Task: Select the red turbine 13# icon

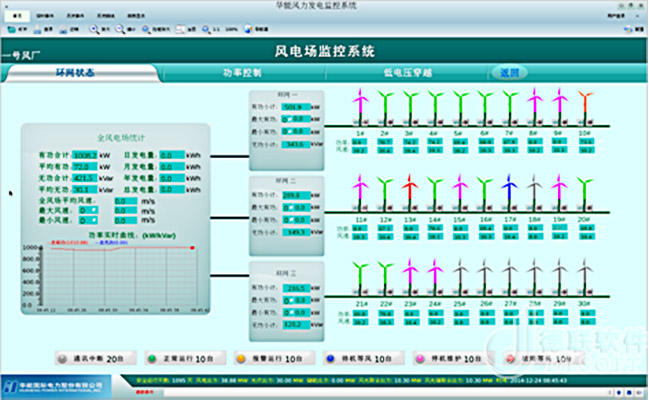Action: coord(409,192)
